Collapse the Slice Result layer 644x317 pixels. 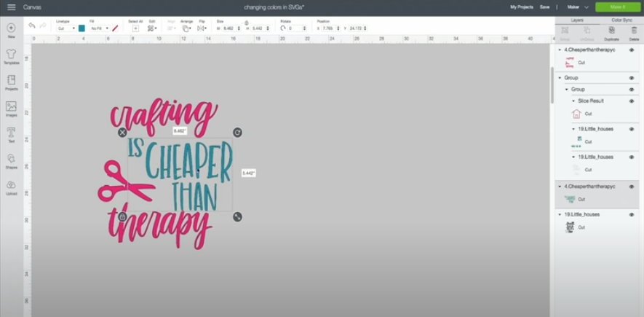click(573, 101)
